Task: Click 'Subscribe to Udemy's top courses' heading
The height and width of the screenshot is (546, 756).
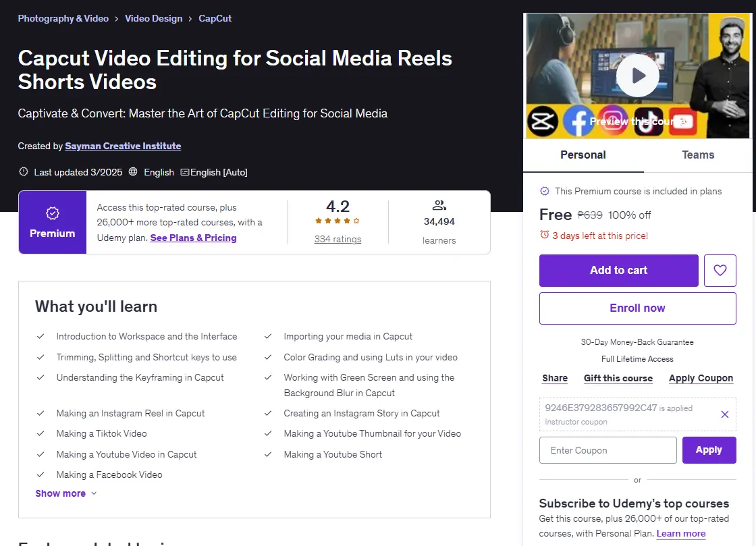Action: 634,503
